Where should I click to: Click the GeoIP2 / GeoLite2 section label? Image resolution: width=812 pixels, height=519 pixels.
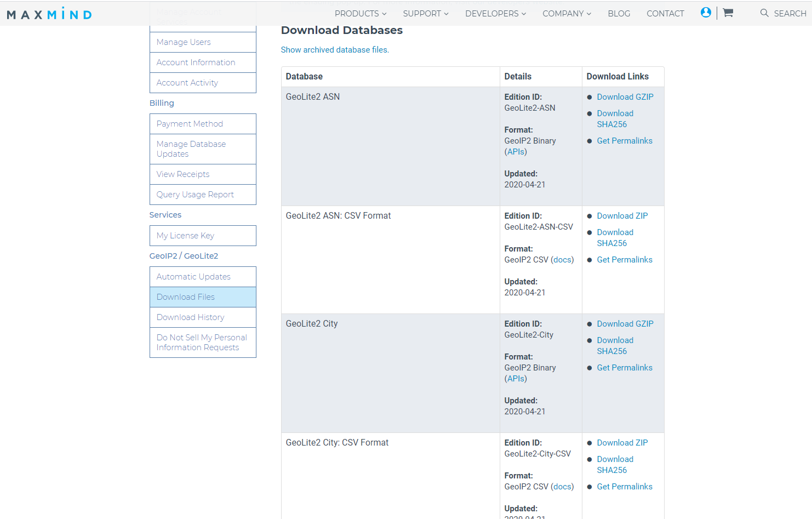pos(184,256)
